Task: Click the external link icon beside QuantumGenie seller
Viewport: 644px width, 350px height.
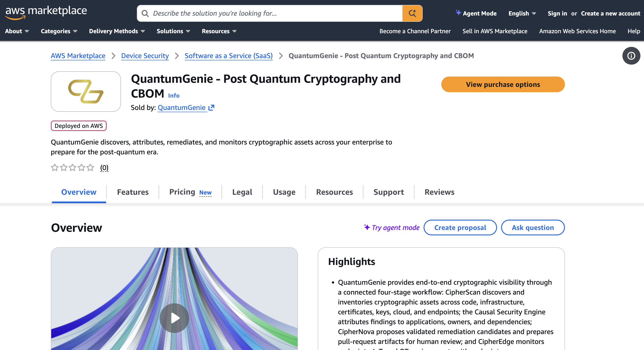Action: (211, 108)
